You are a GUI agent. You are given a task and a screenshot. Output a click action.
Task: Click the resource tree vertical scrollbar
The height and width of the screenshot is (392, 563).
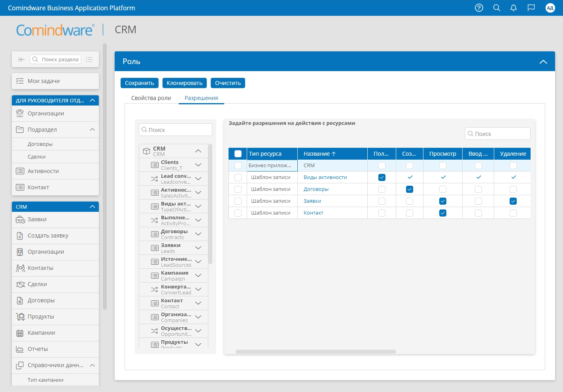pyautogui.click(x=210, y=204)
